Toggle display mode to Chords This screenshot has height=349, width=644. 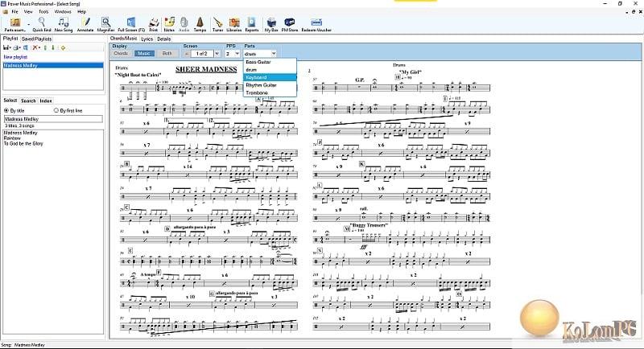[122, 53]
